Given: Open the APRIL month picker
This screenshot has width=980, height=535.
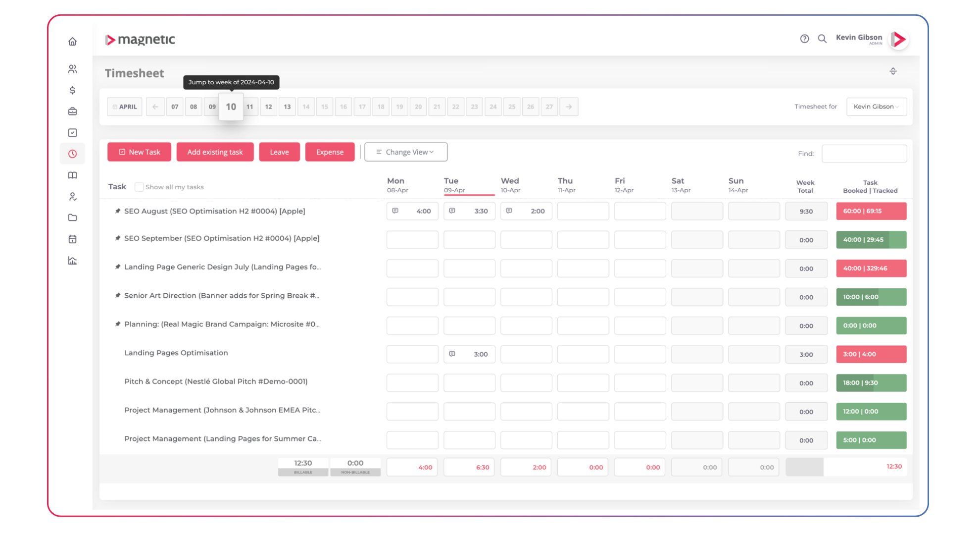Looking at the screenshot, I should click(x=124, y=107).
